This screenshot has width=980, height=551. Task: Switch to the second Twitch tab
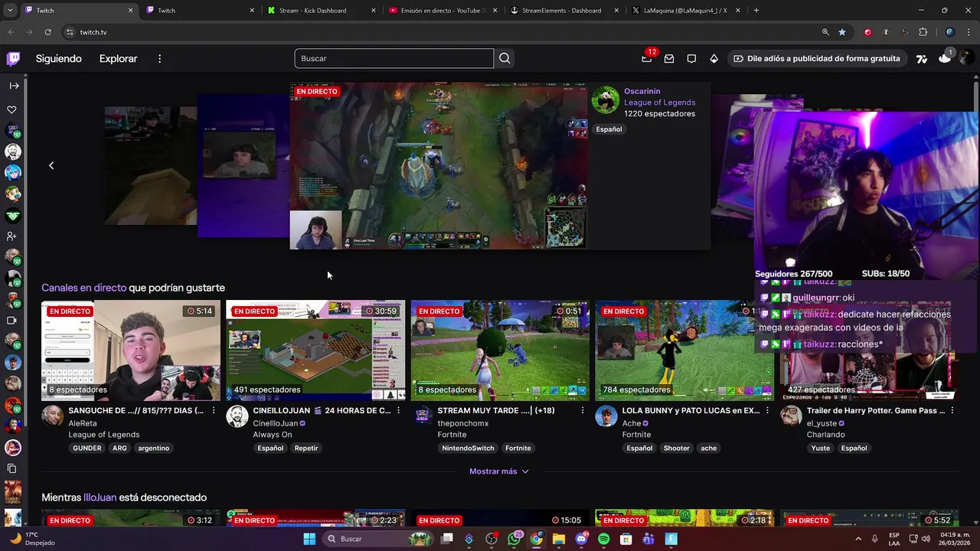pos(201,11)
